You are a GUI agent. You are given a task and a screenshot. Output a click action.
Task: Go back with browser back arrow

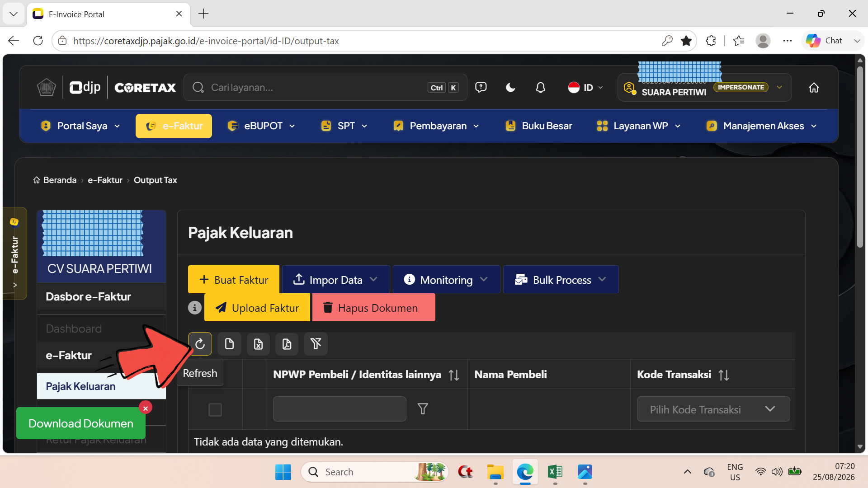(x=14, y=41)
